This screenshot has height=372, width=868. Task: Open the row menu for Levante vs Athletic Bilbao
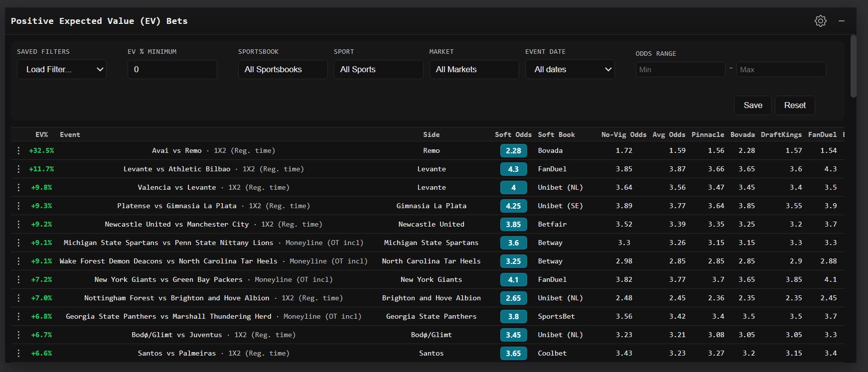coord(18,169)
